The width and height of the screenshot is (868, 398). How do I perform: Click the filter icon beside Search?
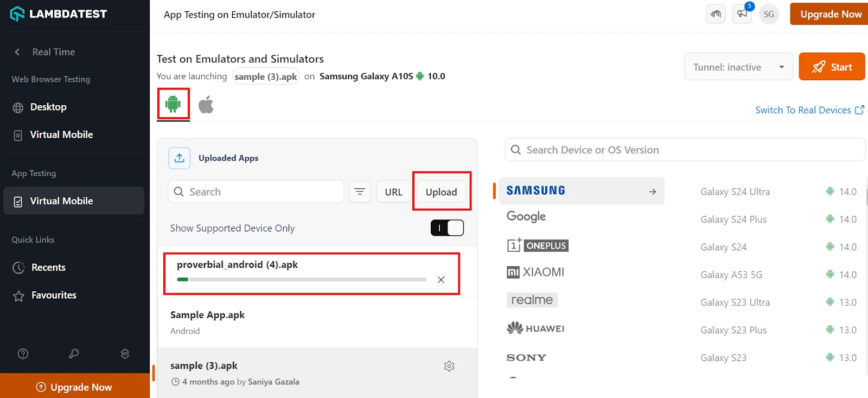360,191
